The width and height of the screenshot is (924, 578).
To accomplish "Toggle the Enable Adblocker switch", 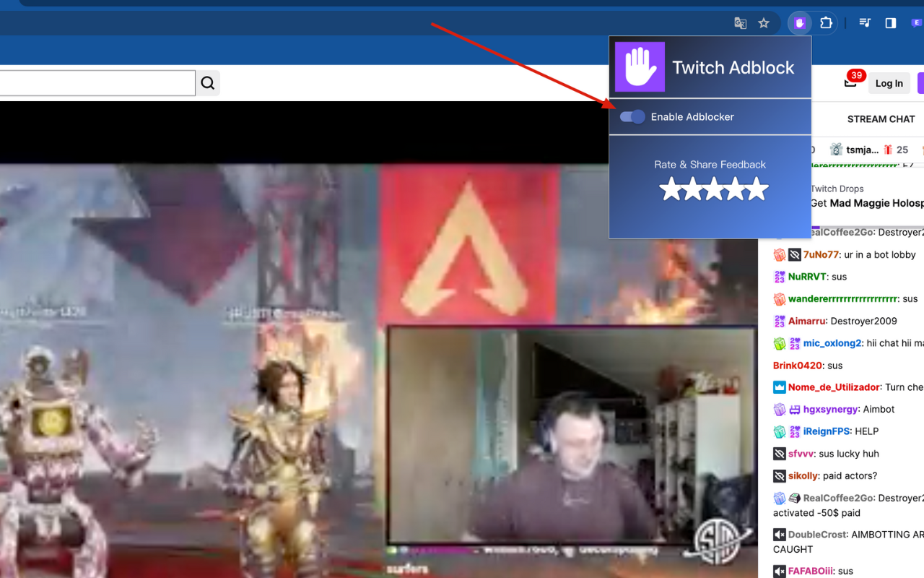I will tap(632, 116).
